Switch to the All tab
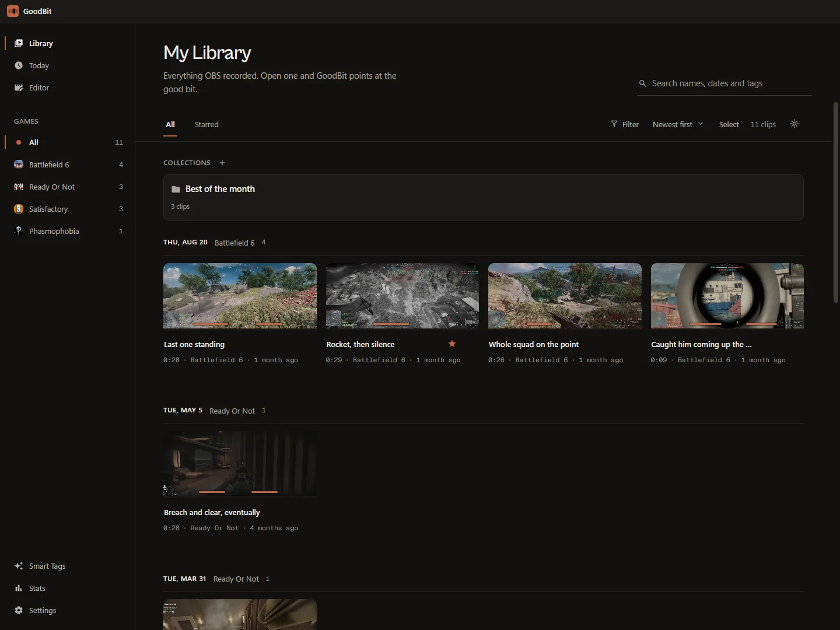Image resolution: width=840 pixels, height=630 pixels. click(170, 124)
